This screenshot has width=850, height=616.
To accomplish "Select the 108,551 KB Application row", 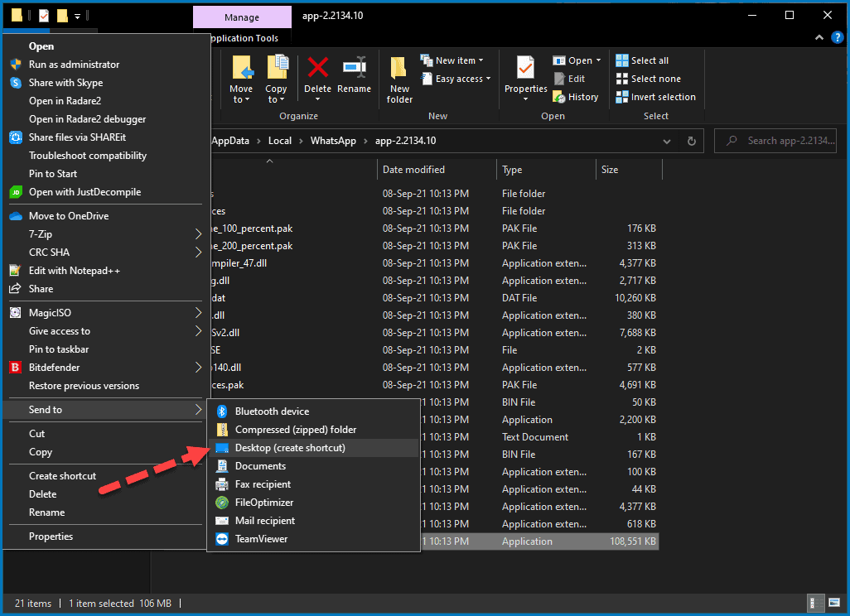I will [x=539, y=541].
